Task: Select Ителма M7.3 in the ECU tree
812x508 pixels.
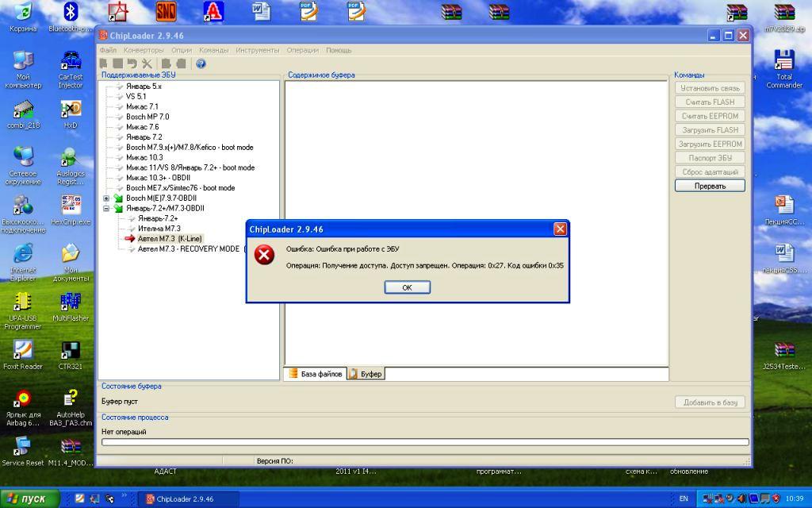Action: tap(159, 229)
